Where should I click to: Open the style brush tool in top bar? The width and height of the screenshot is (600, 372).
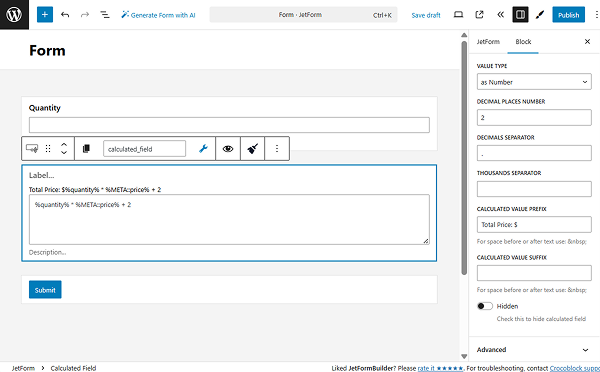pos(540,15)
